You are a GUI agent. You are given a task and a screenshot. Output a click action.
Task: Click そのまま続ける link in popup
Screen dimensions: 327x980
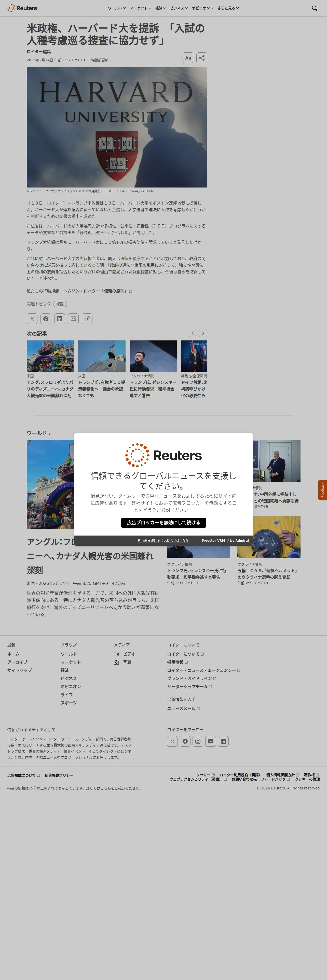click(149, 541)
